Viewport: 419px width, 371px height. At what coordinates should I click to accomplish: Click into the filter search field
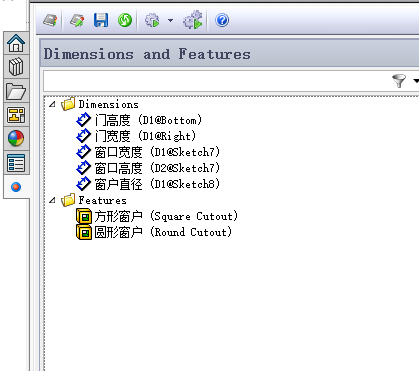tap(217, 81)
